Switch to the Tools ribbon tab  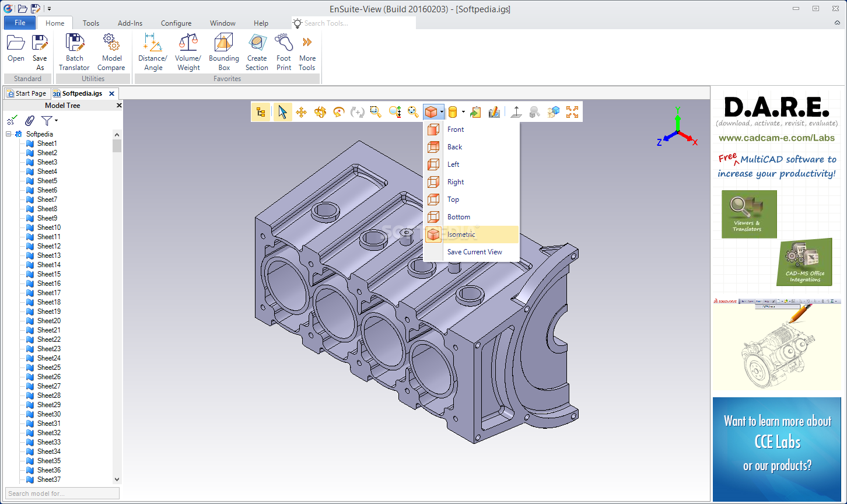(x=91, y=23)
